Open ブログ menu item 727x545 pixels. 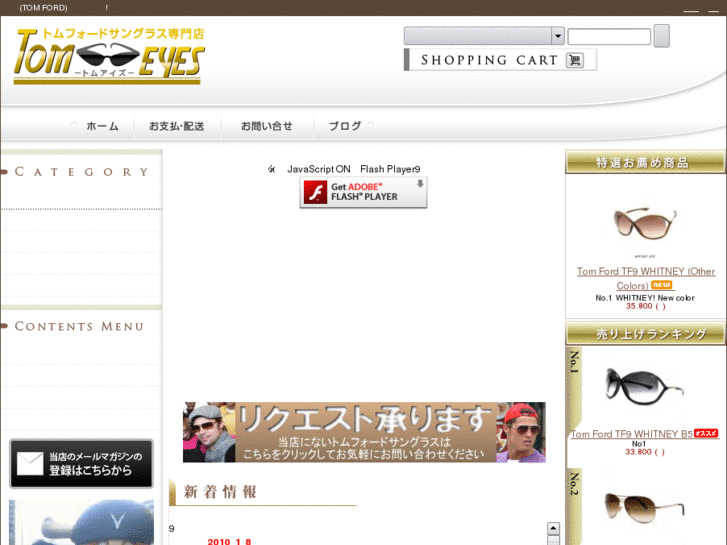345,126
